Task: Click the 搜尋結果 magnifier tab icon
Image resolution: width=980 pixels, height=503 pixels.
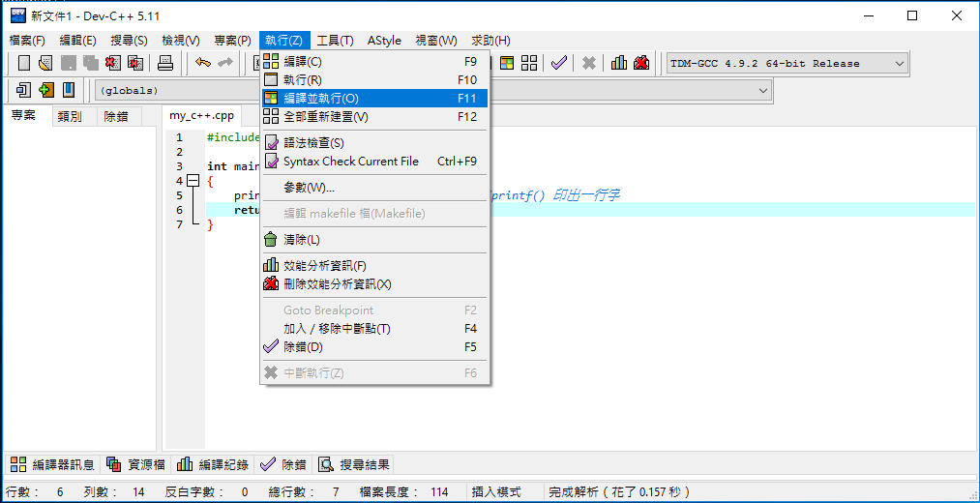Action: [x=326, y=464]
